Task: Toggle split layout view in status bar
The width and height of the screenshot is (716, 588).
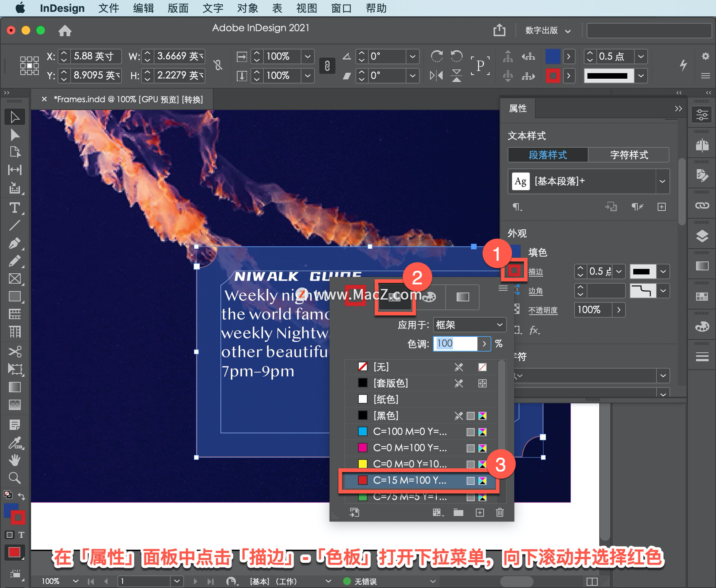Action: tap(592, 581)
